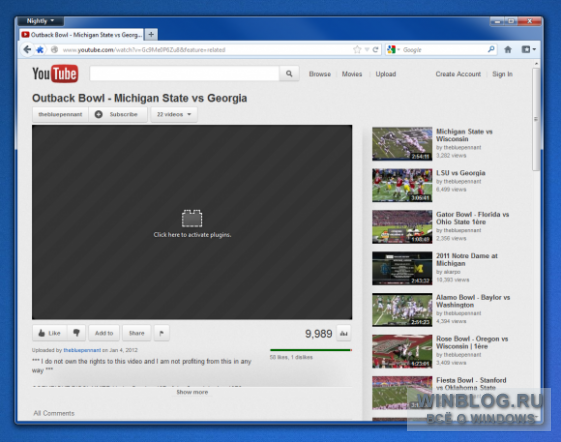
Task: Bookmark page with the star icon
Action: (x=357, y=50)
